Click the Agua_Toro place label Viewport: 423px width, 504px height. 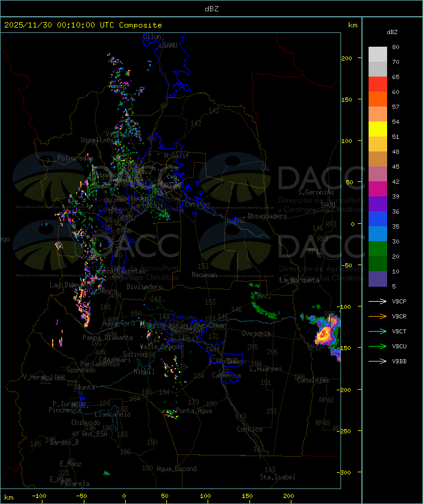point(118,324)
